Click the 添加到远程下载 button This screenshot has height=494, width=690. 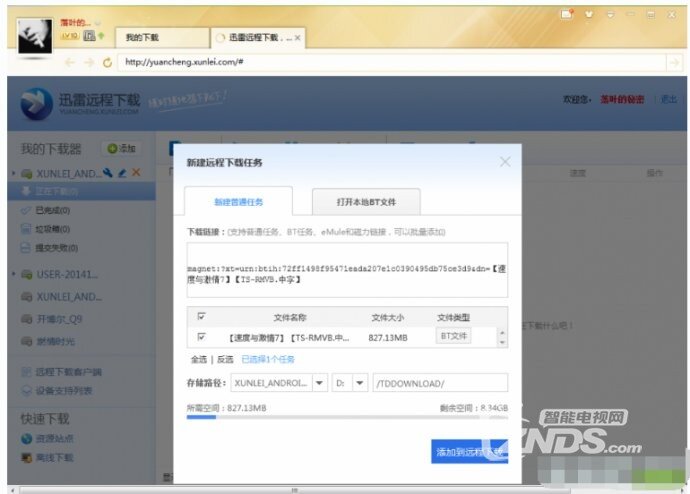(x=470, y=451)
